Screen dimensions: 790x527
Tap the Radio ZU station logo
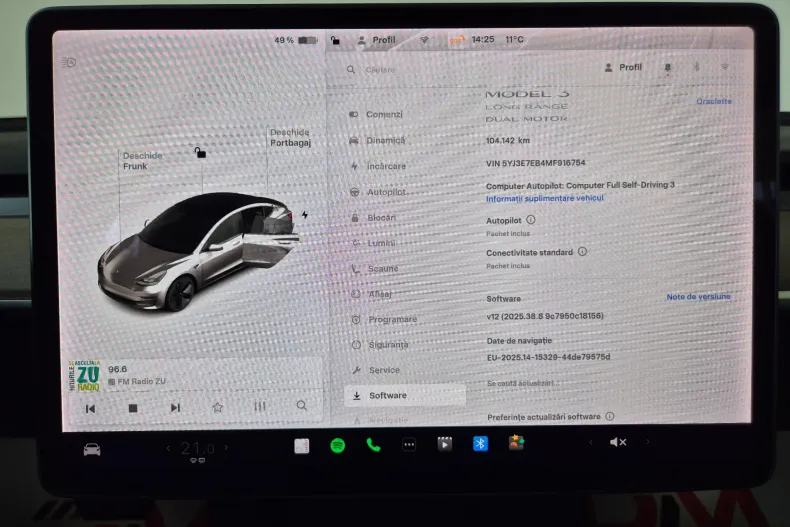(84, 376)
